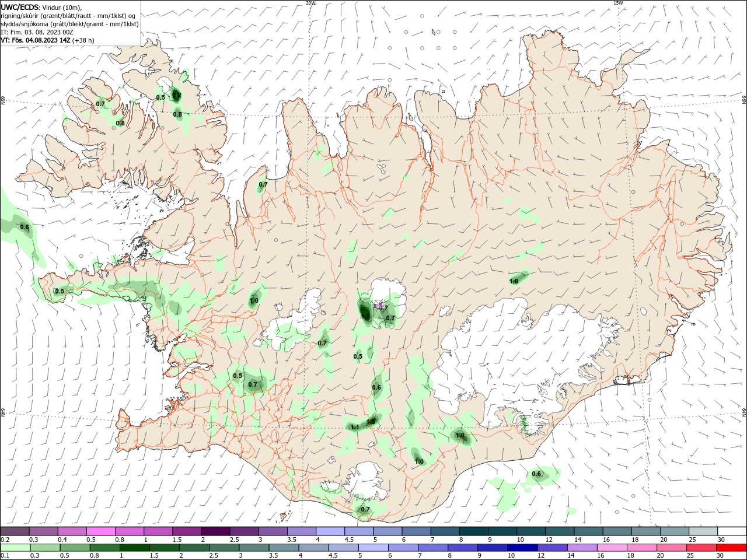Select the dusky mauve 0.2–0.3 snow legend swatch
The width and height of the screenshot is (747, 560).
click(15, 531)
